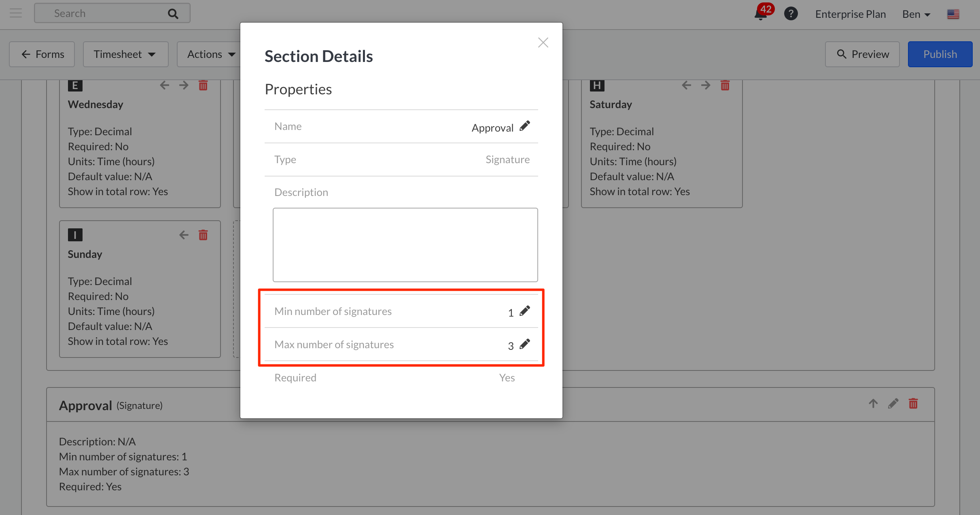Move the Saturday column right

tap(706, 85)
